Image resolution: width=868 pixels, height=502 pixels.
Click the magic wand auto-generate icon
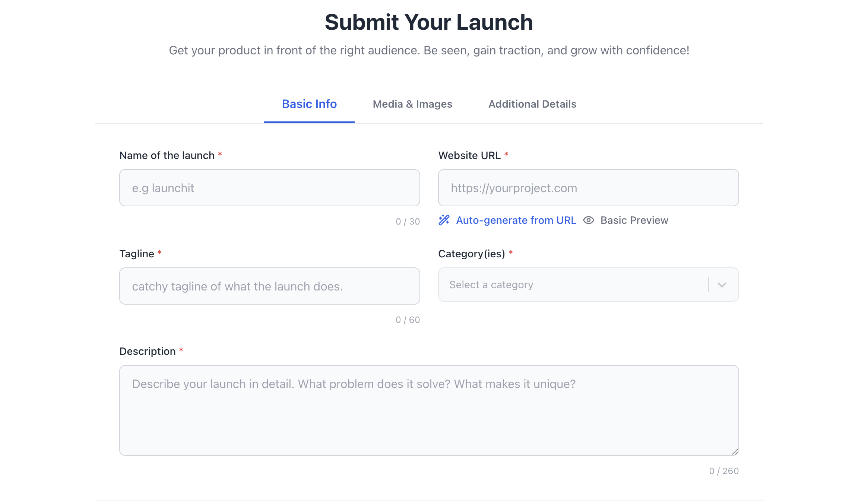(x=444, y=220)
